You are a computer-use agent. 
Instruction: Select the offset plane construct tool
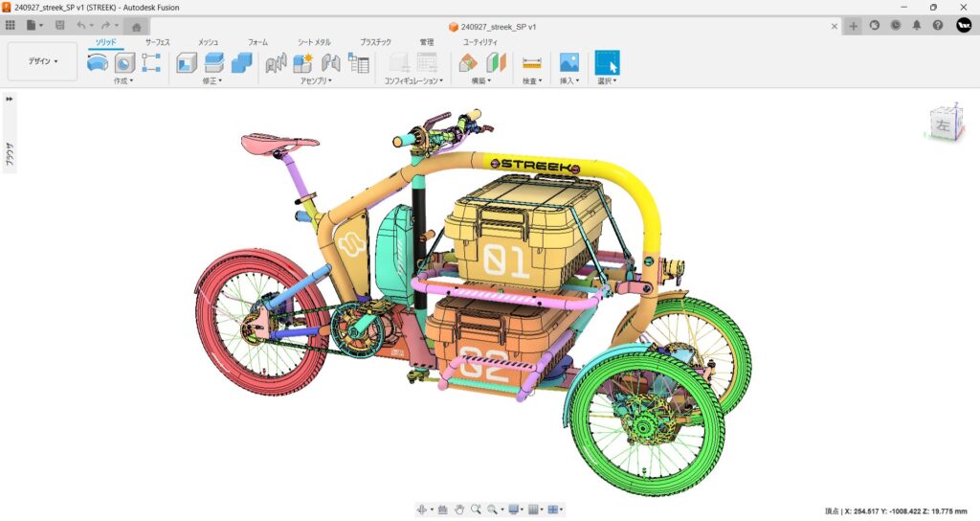pos(468,62)
